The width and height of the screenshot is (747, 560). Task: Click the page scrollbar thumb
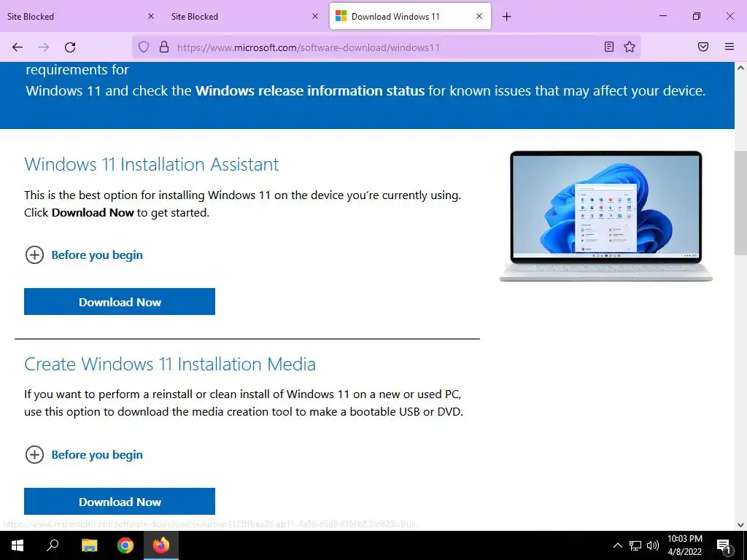click(741, 203)
